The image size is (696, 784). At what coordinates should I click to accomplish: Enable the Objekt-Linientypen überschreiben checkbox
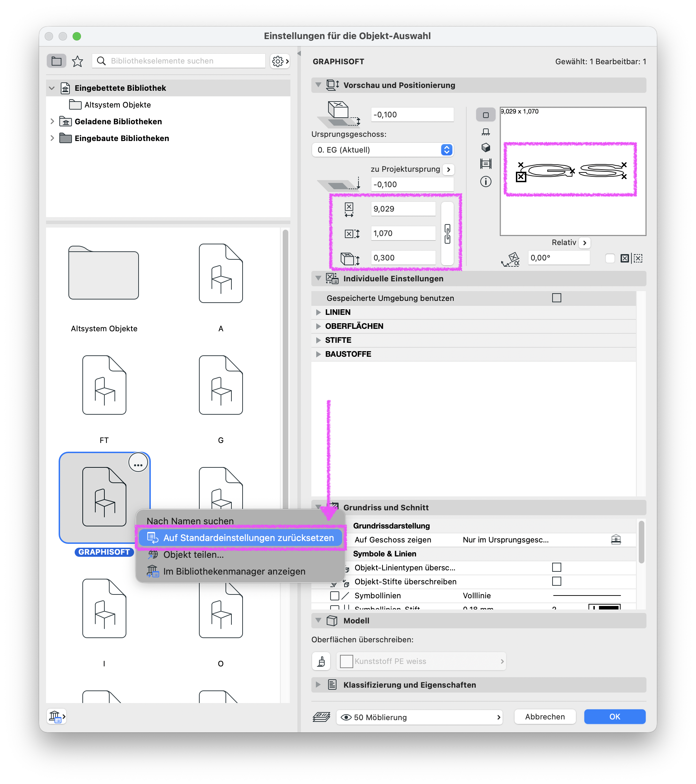tap(556, 567)
